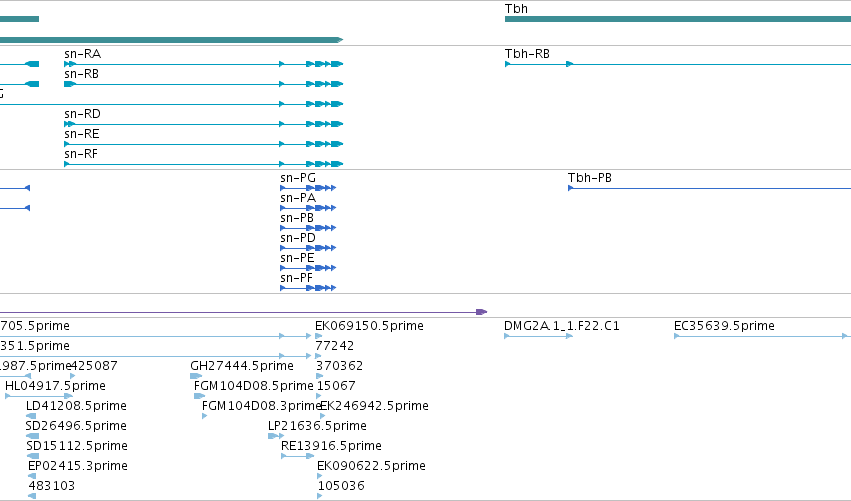Click the RE13916.5prime alignment glyph
The image size is (851, 501).
click(x=297, y=456)
